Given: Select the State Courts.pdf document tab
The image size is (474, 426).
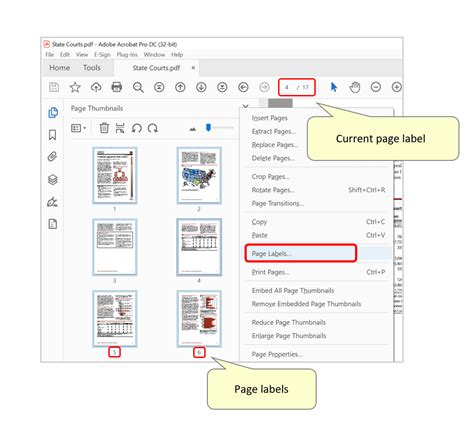Looking at the screenshot, I should (156, 68).
